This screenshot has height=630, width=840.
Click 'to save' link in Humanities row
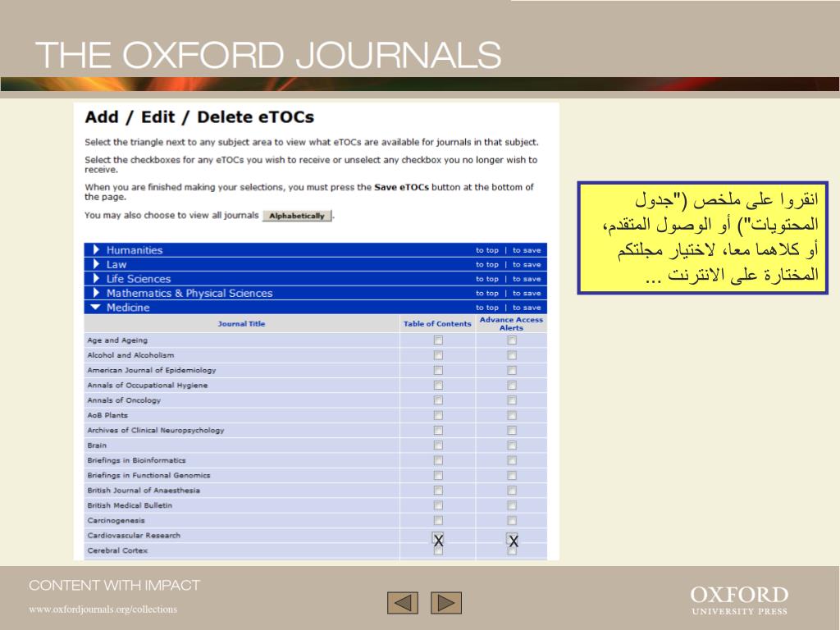pyautogui.click(x=527, y=250)
